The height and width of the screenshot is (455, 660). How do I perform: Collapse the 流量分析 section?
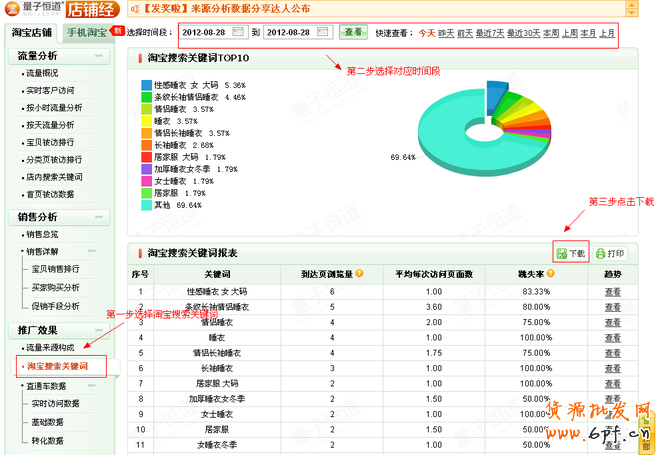[99, 56]
